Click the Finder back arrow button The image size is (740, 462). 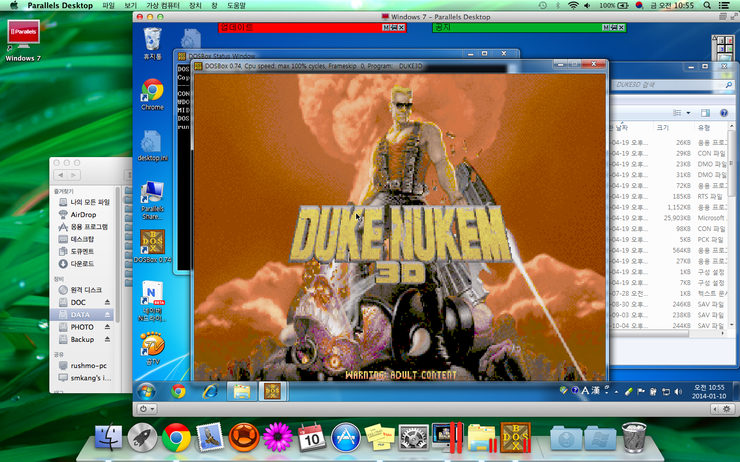pyautogui.click(x=61, y=175)
